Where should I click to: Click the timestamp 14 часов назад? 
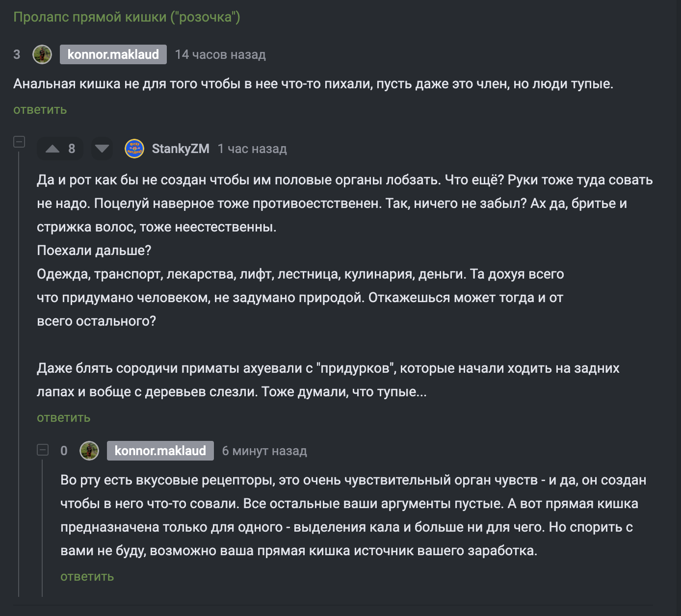(220, 54)
